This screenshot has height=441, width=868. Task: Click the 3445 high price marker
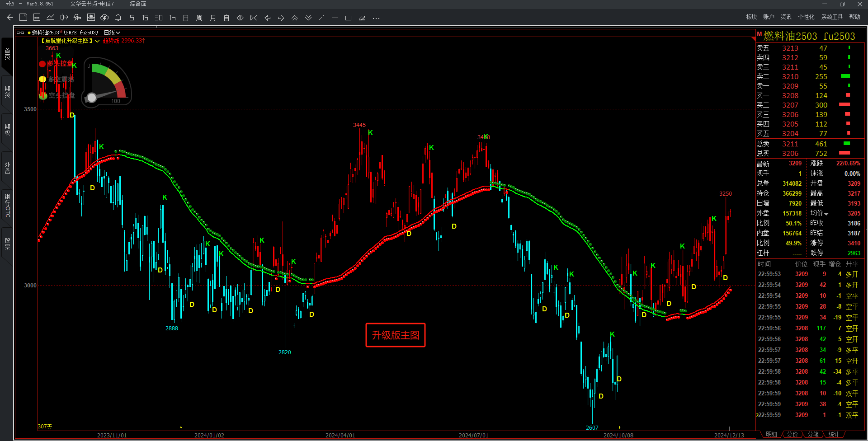click(x=359, y=125)
